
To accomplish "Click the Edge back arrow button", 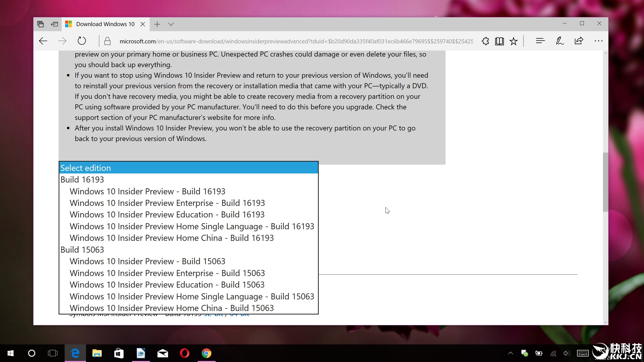I will click(x=43, y=41).
